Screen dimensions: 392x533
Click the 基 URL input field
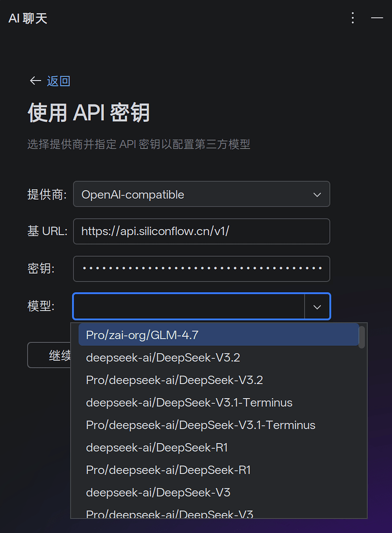201,231
